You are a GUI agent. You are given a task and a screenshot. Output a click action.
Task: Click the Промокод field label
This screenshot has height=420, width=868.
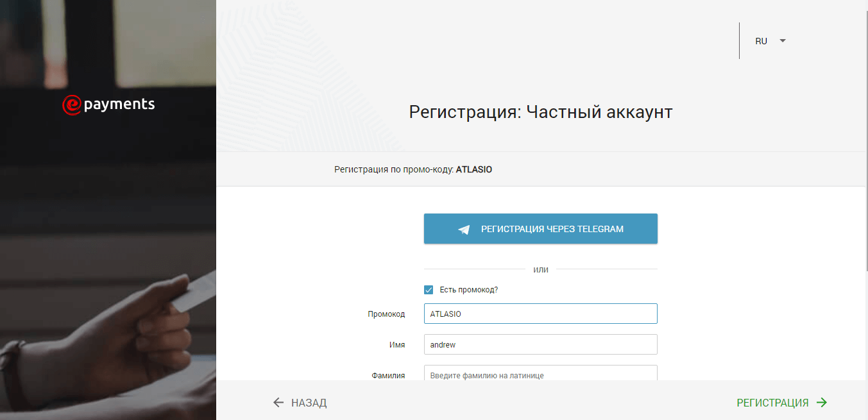tap(386, 314)
